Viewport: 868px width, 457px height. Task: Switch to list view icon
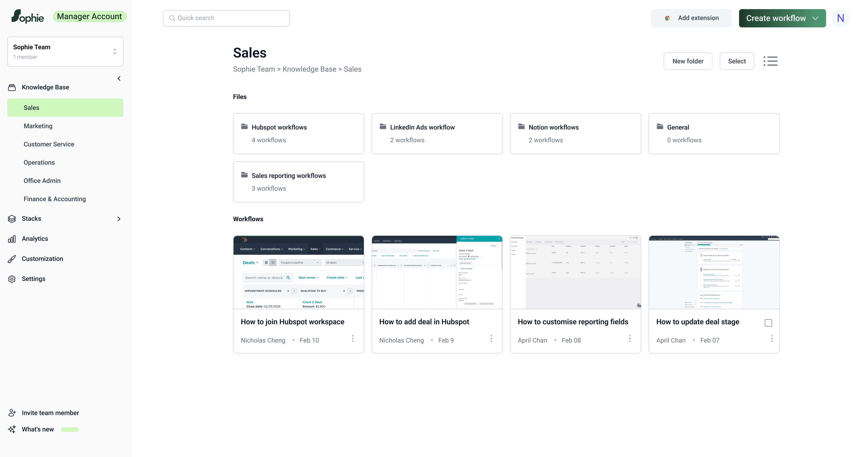771,61
